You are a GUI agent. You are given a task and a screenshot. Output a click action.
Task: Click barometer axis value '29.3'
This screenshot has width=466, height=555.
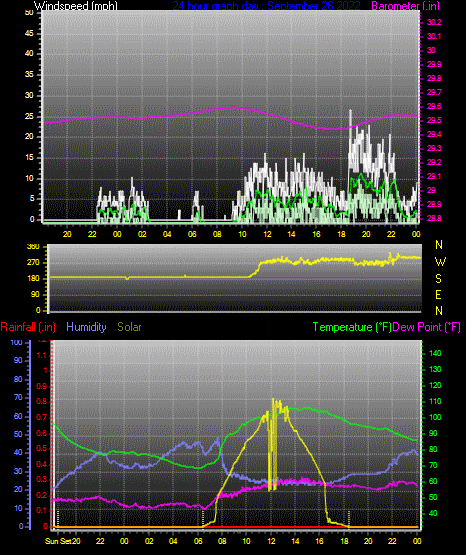pyautogui.click(x=434, y=148)
